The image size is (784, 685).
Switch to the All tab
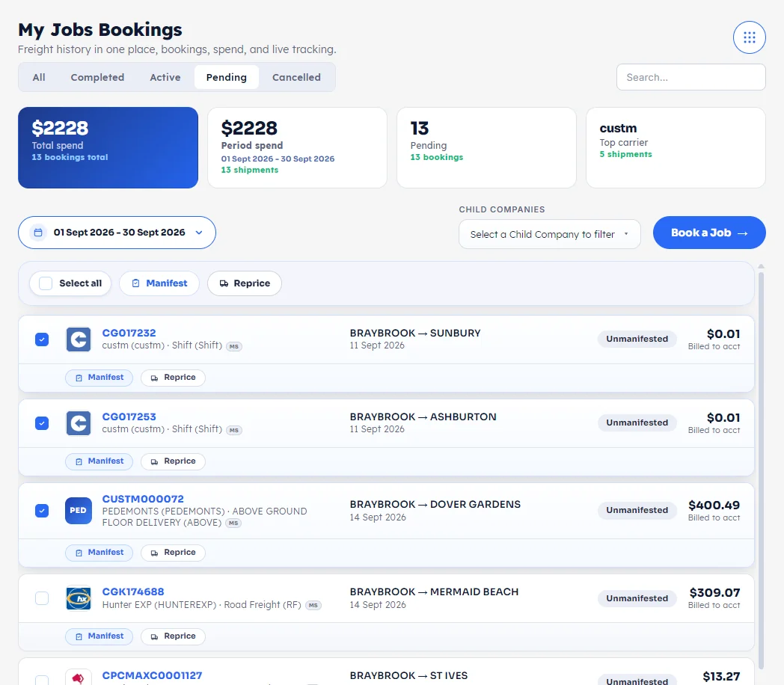pyautogui.click(x=39, y=78)
